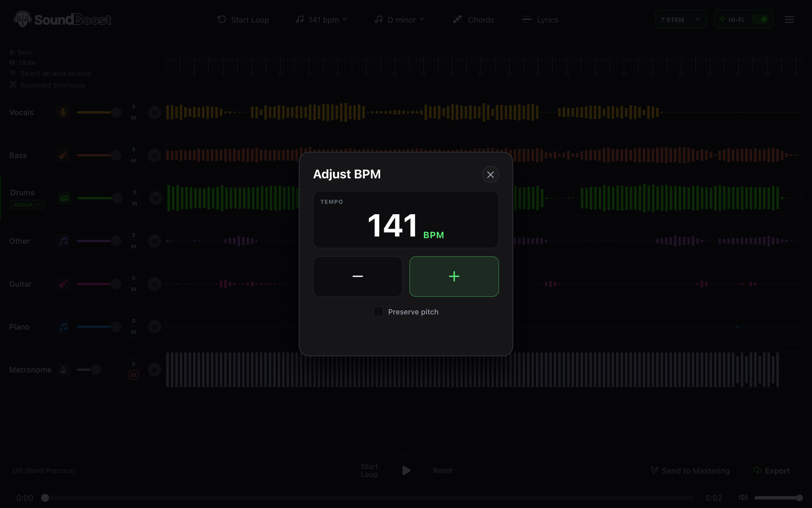Open the Lyrics tab
Image resolution: width=812 pixels, height=508 pixels.
(540, 20)
